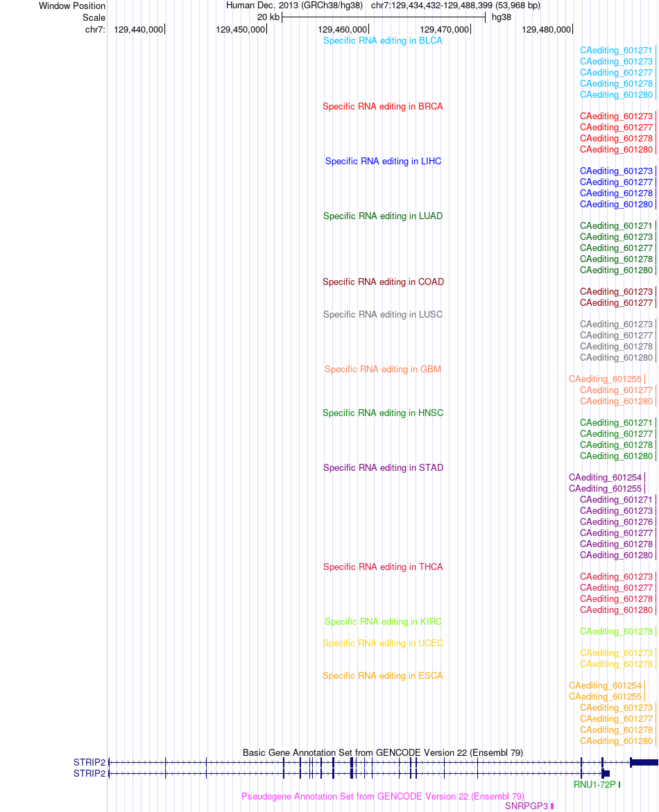
Task: Click the Pseudogene Annotation Set GENCODE title
Action: tap(382, 797)
